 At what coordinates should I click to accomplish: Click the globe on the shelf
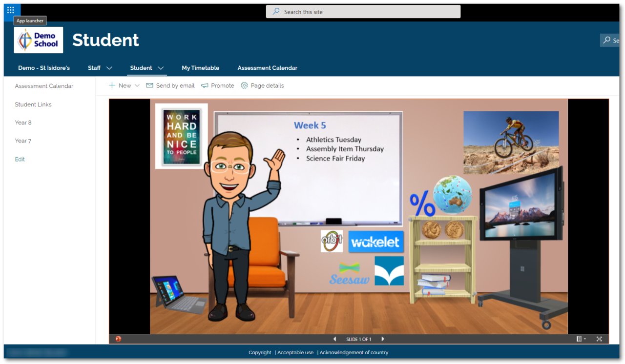point(453,194)
